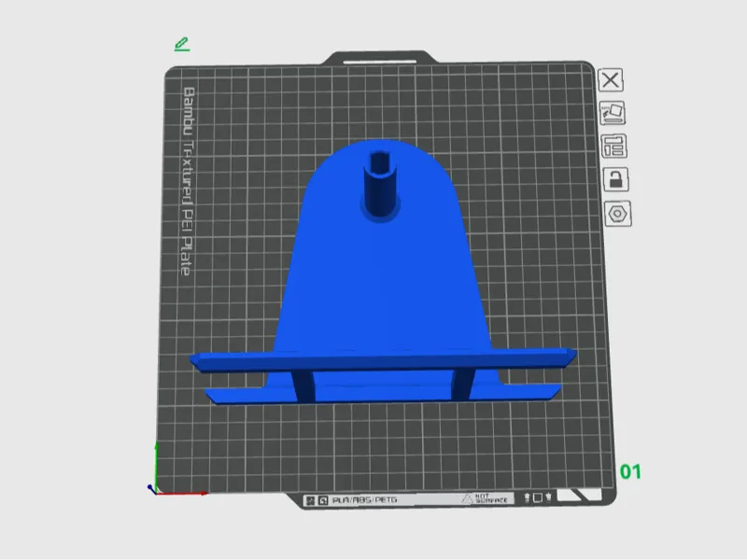Screen dimensions: 747x560
Task: Toggle the plate lock padlock icon
Action: [615, 179]
